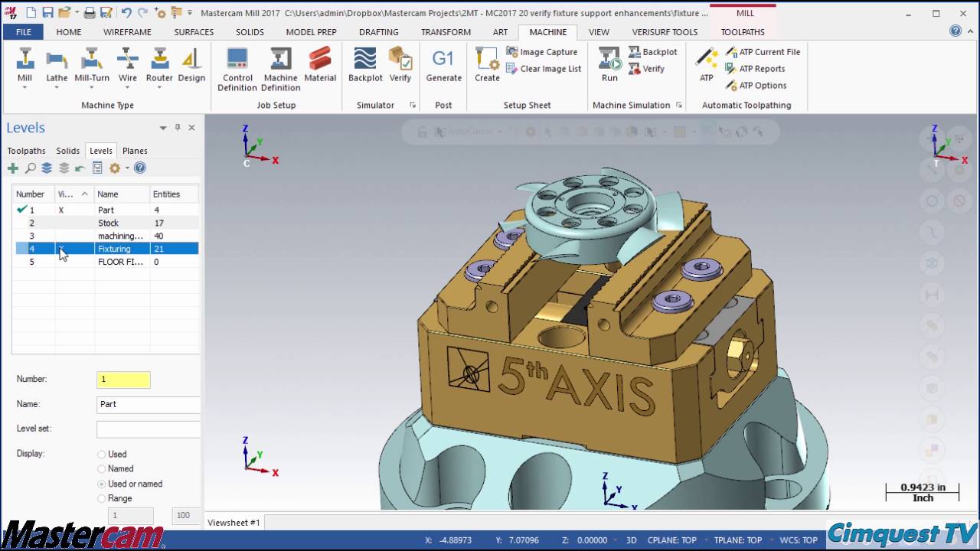Open Mill-Turn dropdown arrow
The image size is (980, 551).
[x=92, y=87]
